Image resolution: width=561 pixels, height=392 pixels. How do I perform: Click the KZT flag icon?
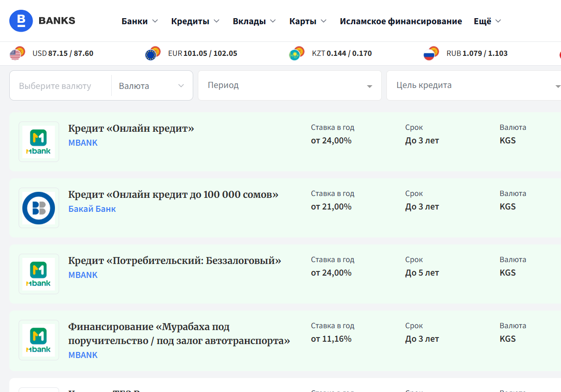click(297, 54)
